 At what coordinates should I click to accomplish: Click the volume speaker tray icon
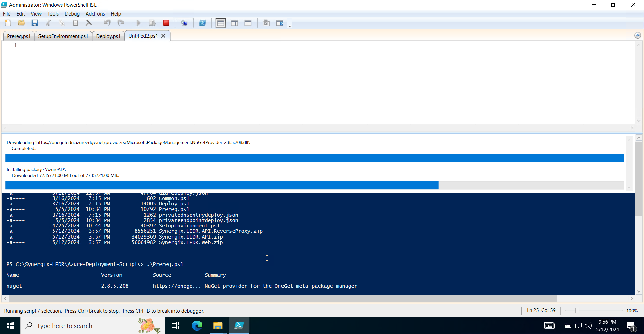(588, 326)
